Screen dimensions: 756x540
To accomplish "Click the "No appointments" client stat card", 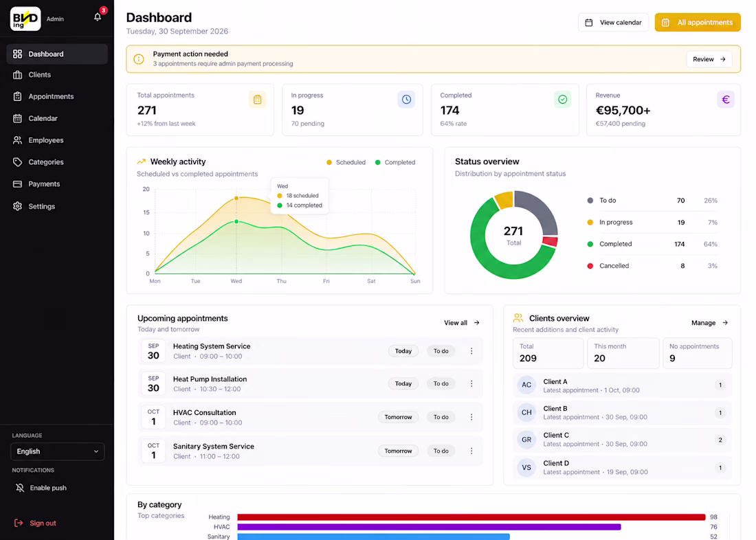I will [698, 353].
